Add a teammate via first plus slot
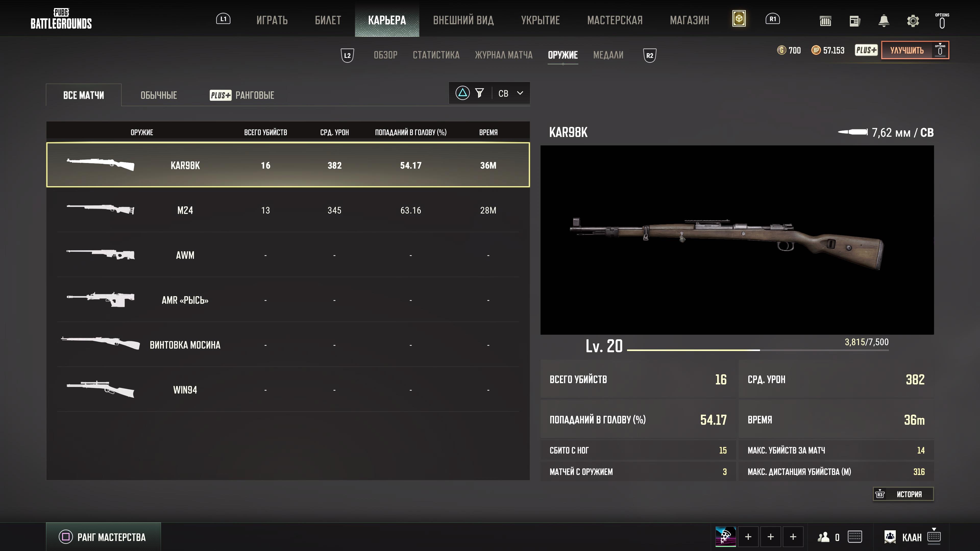The image size is (980, 551). tap(748, 536)
